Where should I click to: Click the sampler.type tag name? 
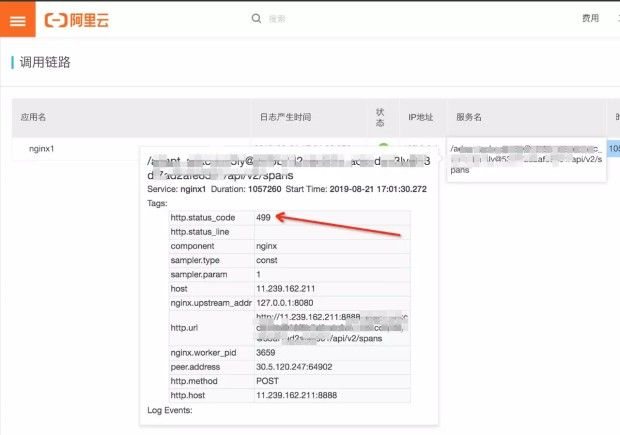click(x=195, y=260)
